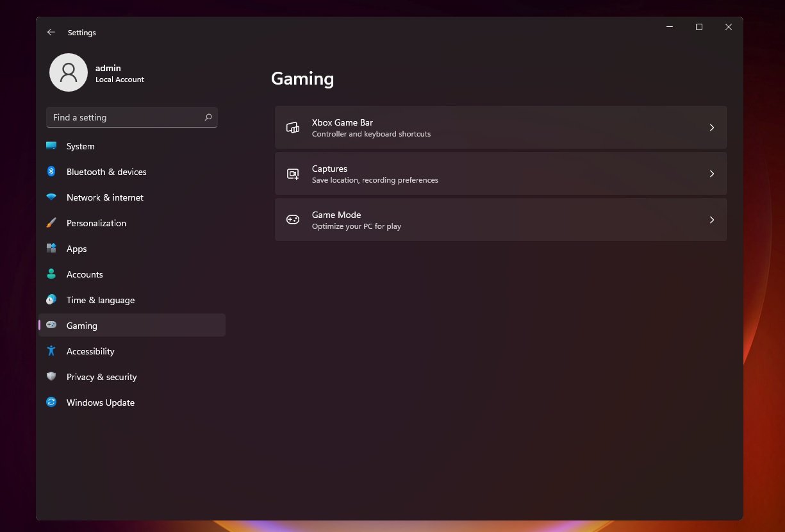Click the Gaming page heading
This screenshot has width=785, height=532.
click(x=302, y=79)
